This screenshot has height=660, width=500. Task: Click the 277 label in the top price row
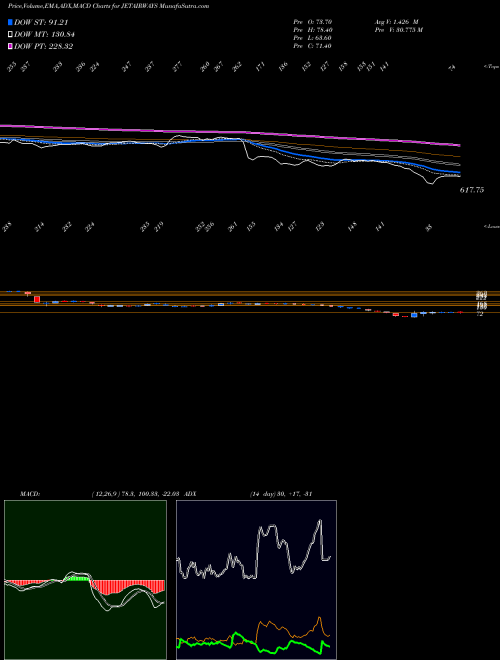[178, 66]
